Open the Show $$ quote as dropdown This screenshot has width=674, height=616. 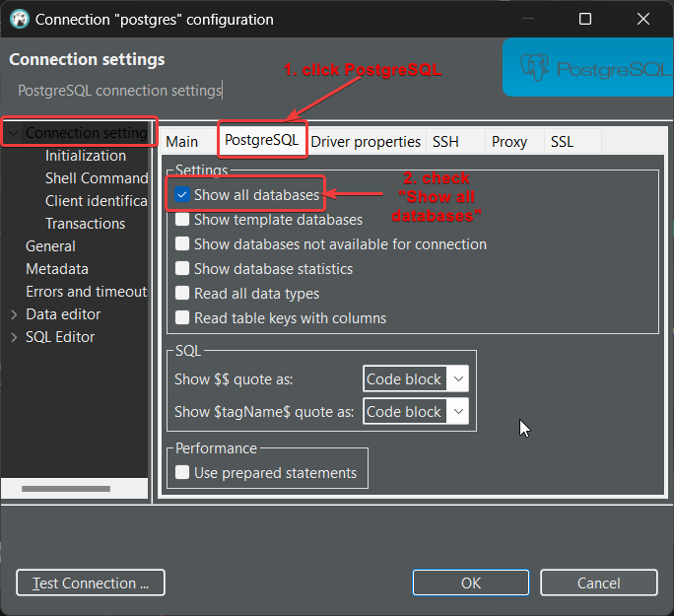[x=415, y=379]
